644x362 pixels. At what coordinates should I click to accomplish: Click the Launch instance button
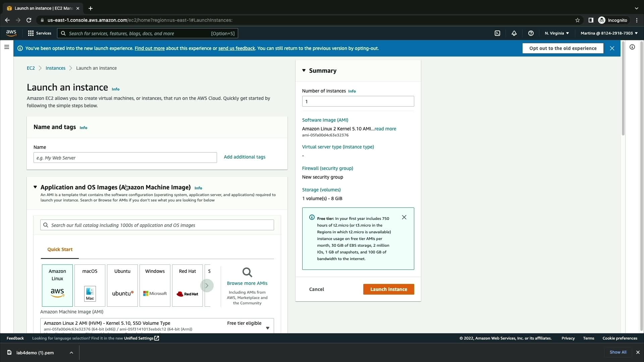[388, 289]
